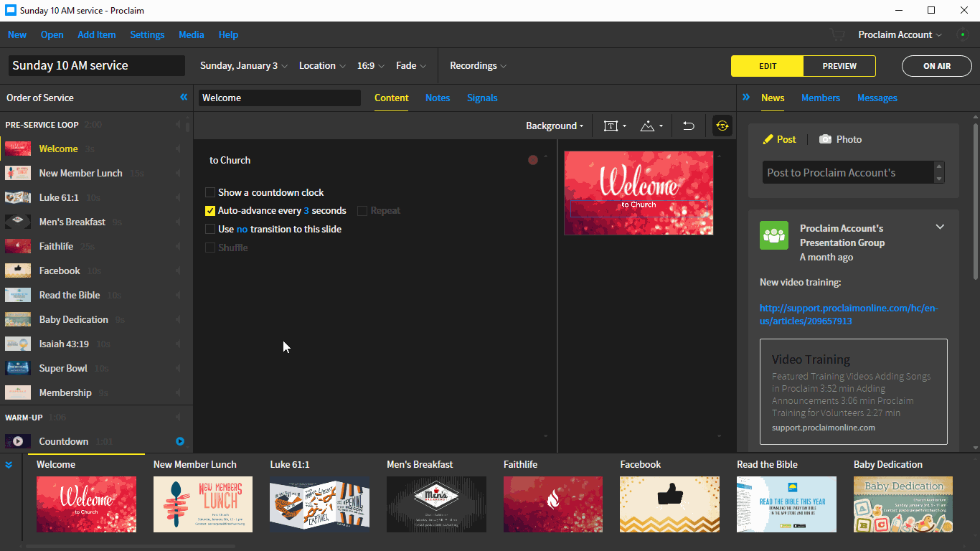Viewport: 980px width, 551px height.
Task: Click the Welcome item name field
Action: (x=280, y=98)
